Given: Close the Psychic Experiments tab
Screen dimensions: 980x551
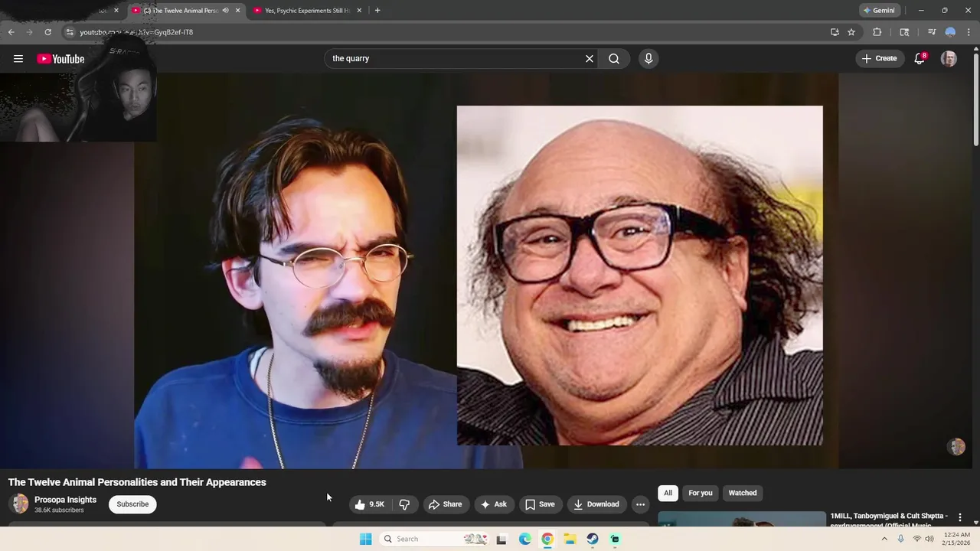Looking at the screenshot, I should coord(359,11).
